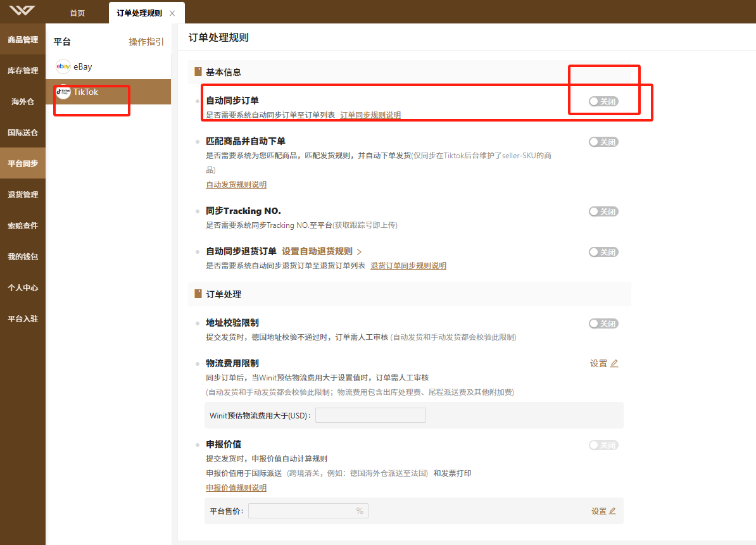Viewport: 756px width, 545px height.
Task: Enable the 地址校验限制 switch
Action: pyautogui.click(x=603, y=323)
